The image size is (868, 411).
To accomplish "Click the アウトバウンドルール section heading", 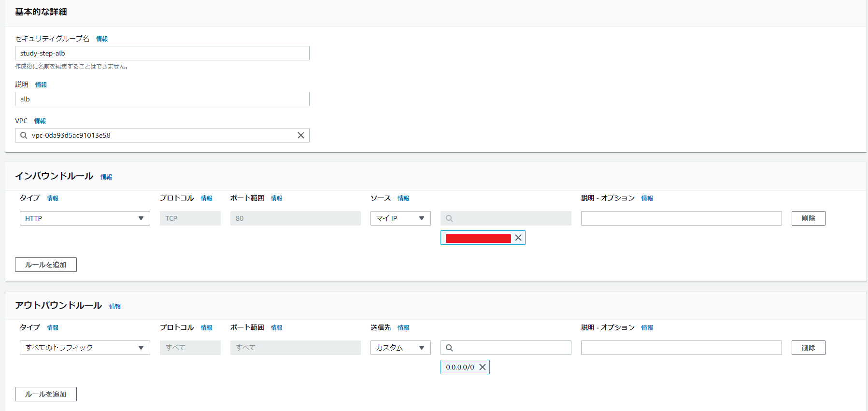I will click(x=58, y=305).
